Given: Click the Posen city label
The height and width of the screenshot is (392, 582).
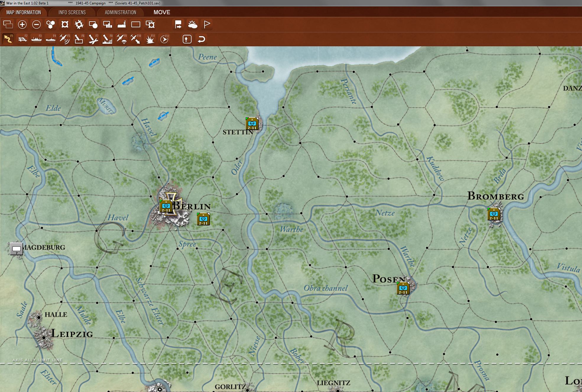Looking at the screenshot, I should pos(389,279).
